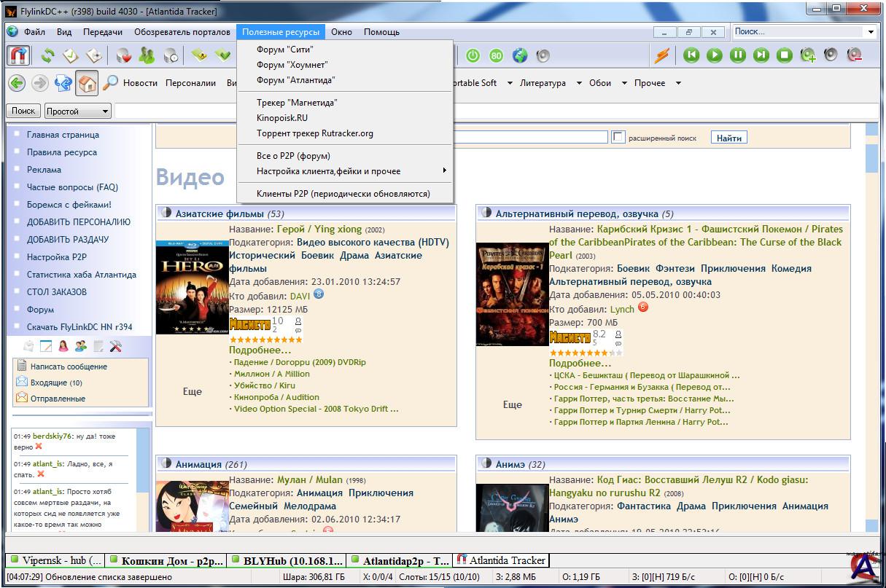Select 'Kinopoisk.RU' in the menu

345,118
